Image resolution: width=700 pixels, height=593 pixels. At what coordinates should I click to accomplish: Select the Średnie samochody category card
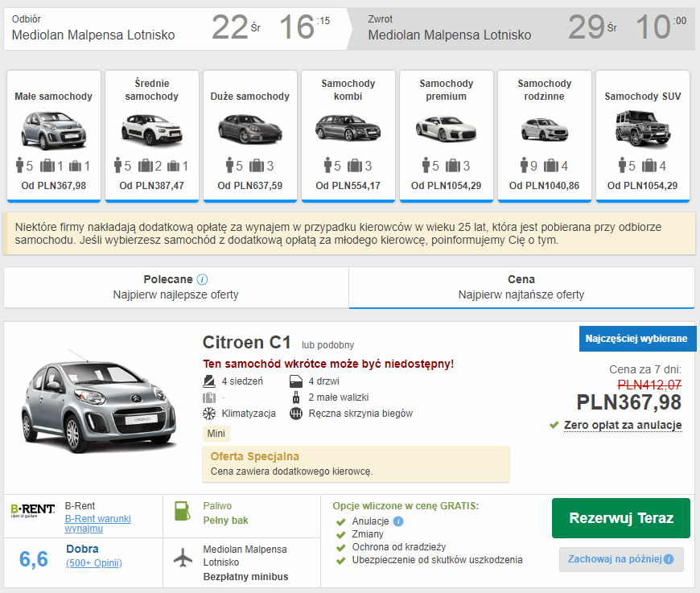point(152,136)
